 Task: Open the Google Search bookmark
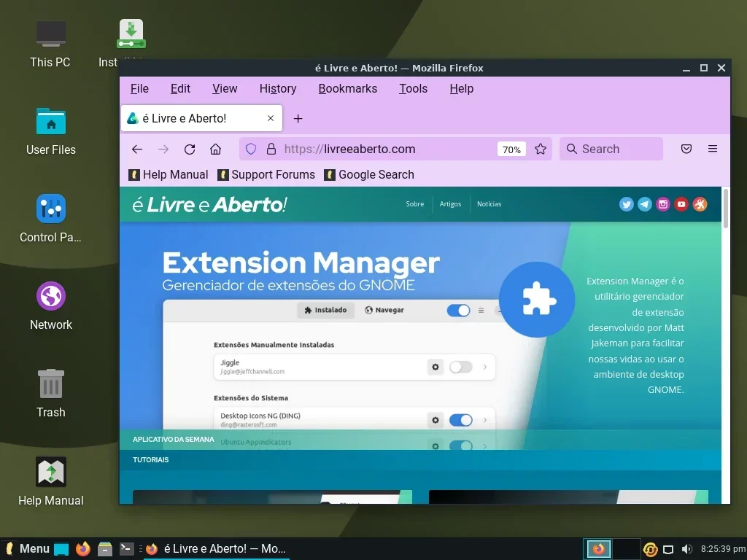pos(368,175)
